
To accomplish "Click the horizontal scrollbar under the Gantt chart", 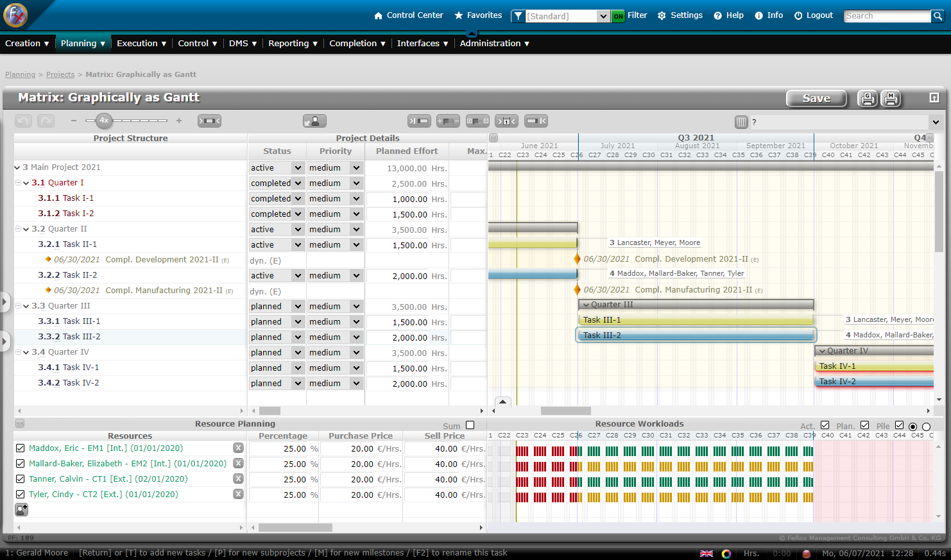I will 565,411.
